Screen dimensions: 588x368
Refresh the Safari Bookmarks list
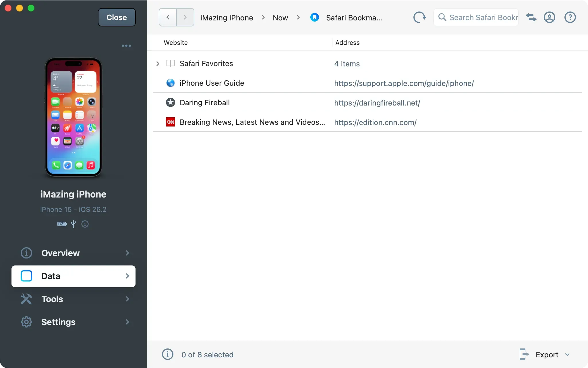[x=419, y=17]
